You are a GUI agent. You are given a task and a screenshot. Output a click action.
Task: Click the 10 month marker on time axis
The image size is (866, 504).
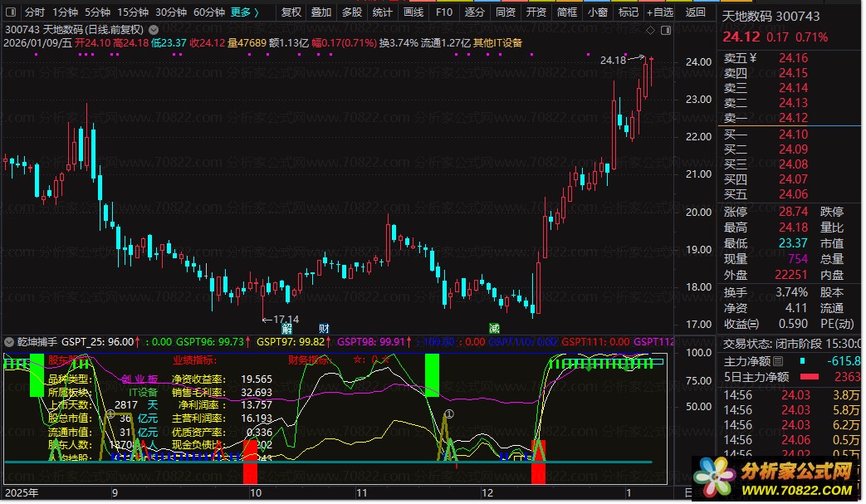255,493
